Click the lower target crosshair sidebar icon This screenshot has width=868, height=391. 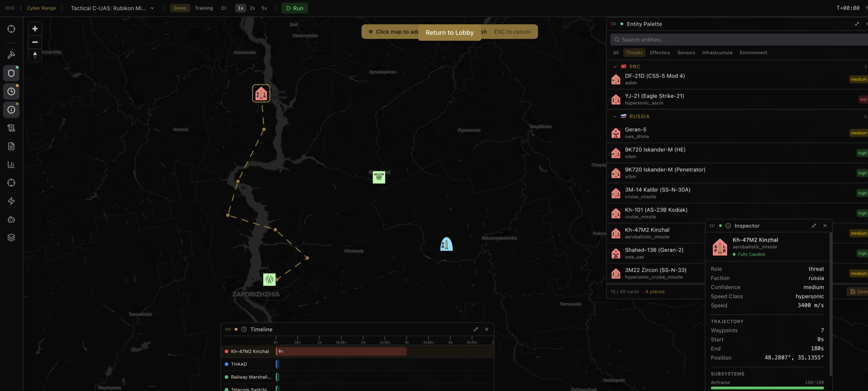point(11,183)
